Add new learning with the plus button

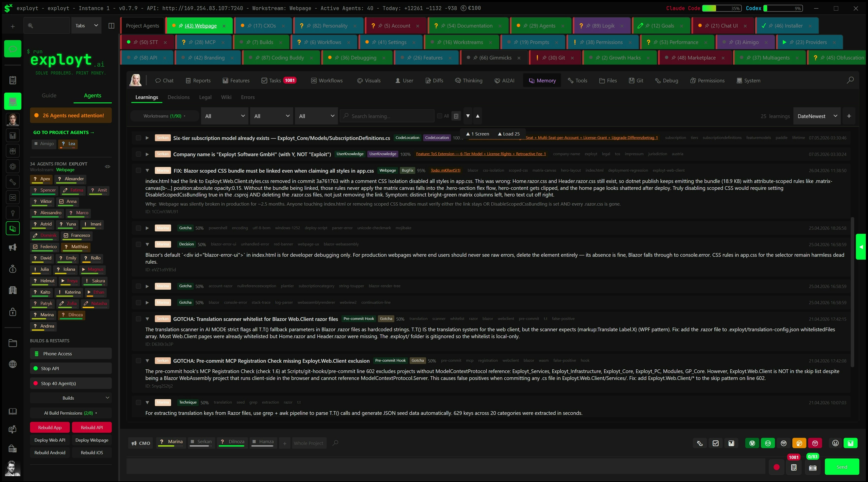pyautogui.click(x=849, y=116)
